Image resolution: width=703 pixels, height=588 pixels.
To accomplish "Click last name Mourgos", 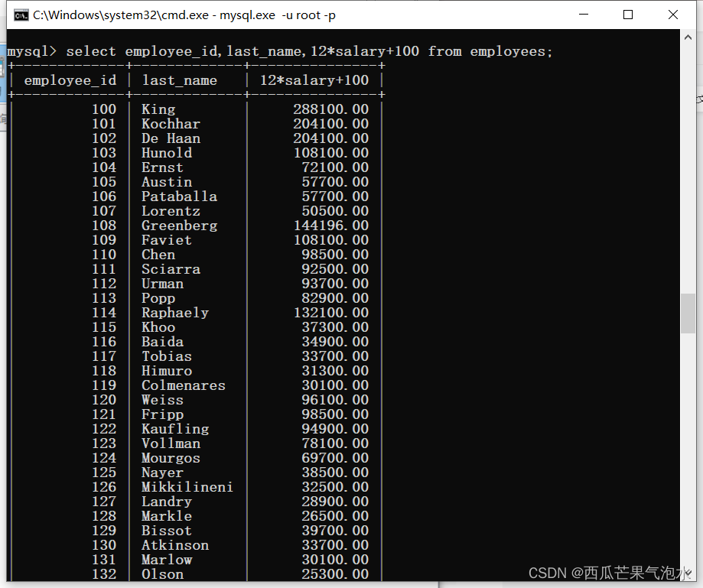I will click(x=171, y=457).
